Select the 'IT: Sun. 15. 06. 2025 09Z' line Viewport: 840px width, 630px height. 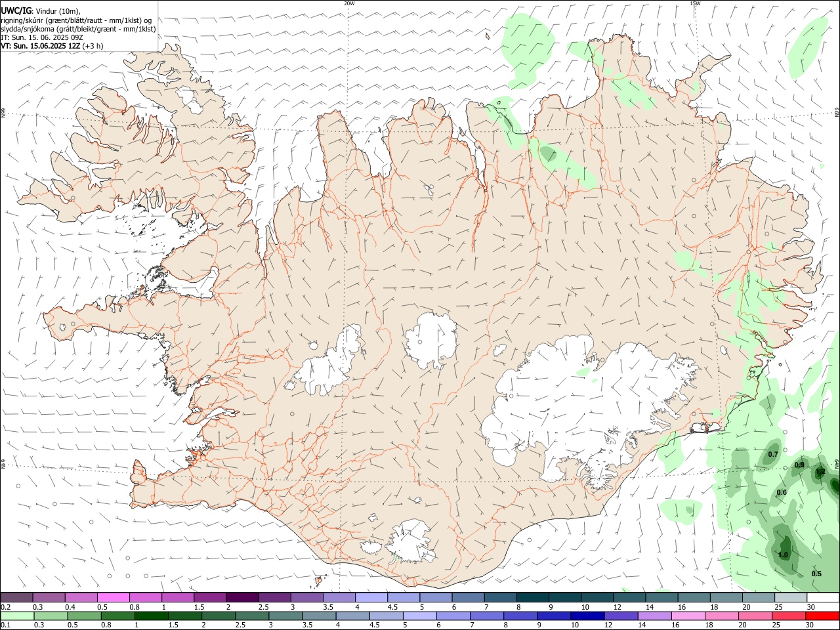[x=41, y=37]
